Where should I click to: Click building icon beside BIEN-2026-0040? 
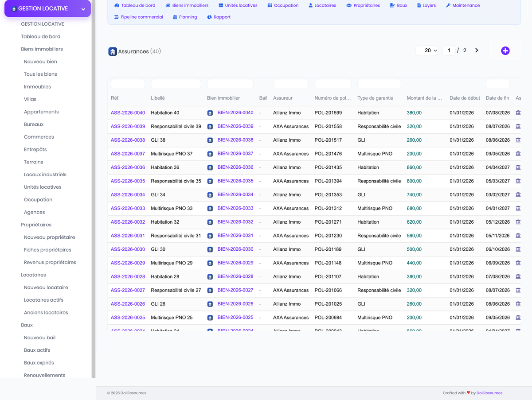point(210,113)
